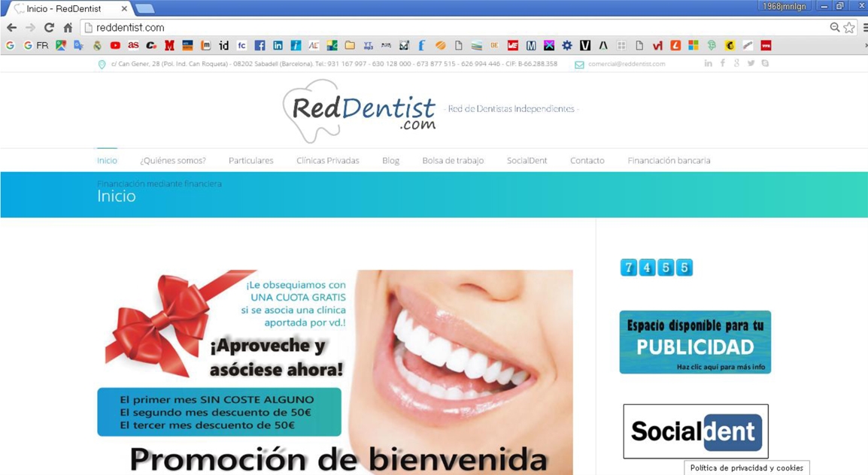Open the Google Maps bookmark
The width and height of the screenshot is (868, 475).
click(61, 46)
